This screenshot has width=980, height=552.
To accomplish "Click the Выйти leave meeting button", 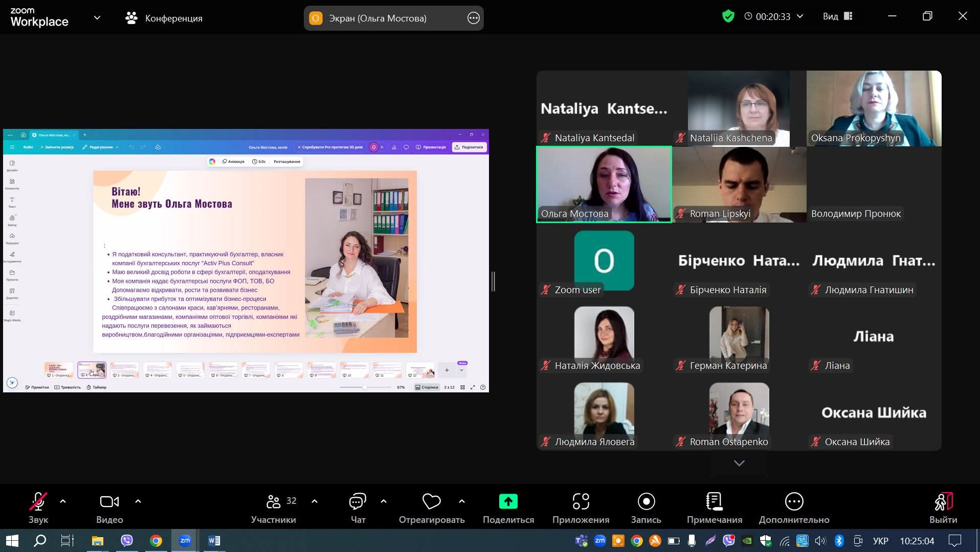I will pos(943,507).
